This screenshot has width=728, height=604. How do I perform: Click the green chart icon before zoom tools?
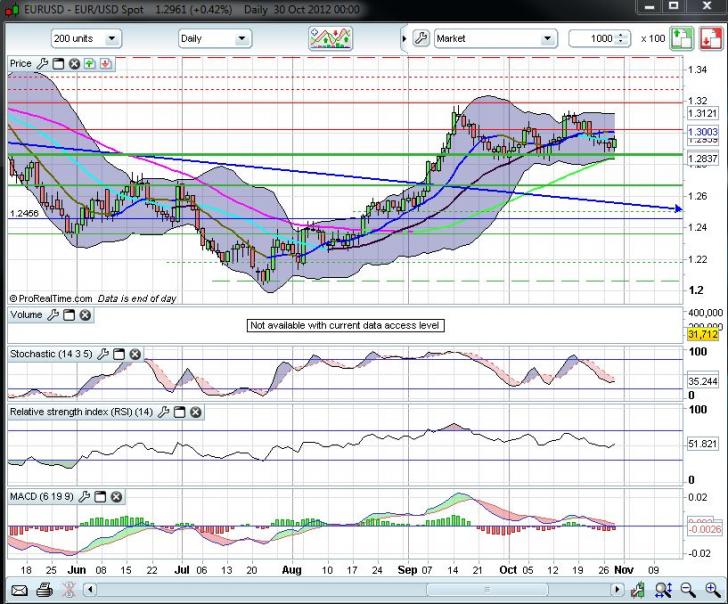(x=638, y=590)
